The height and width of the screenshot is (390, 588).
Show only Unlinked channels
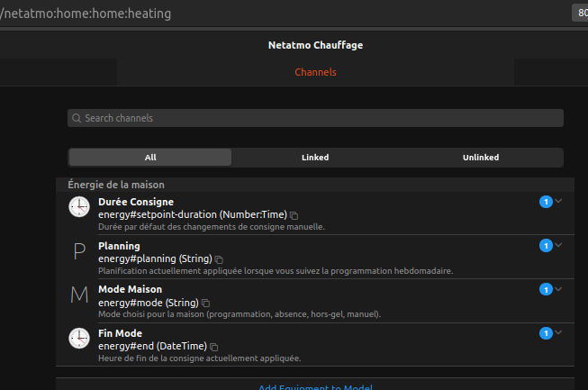(x=481, y=158)
